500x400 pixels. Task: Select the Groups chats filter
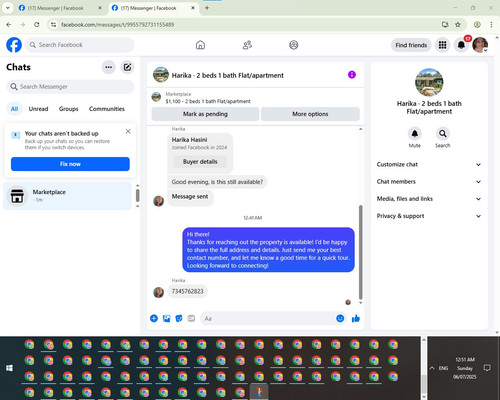(68, 109)
